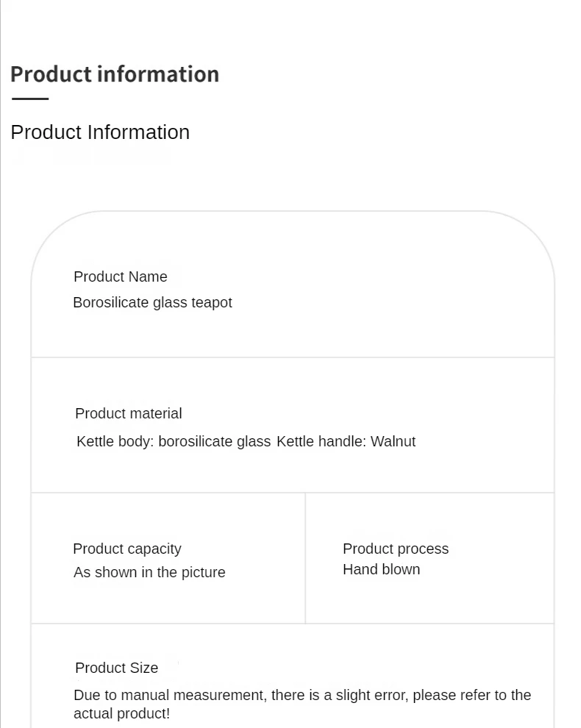
Task: Click the divider line below the Product Name row
Action: tap(293, 357)
